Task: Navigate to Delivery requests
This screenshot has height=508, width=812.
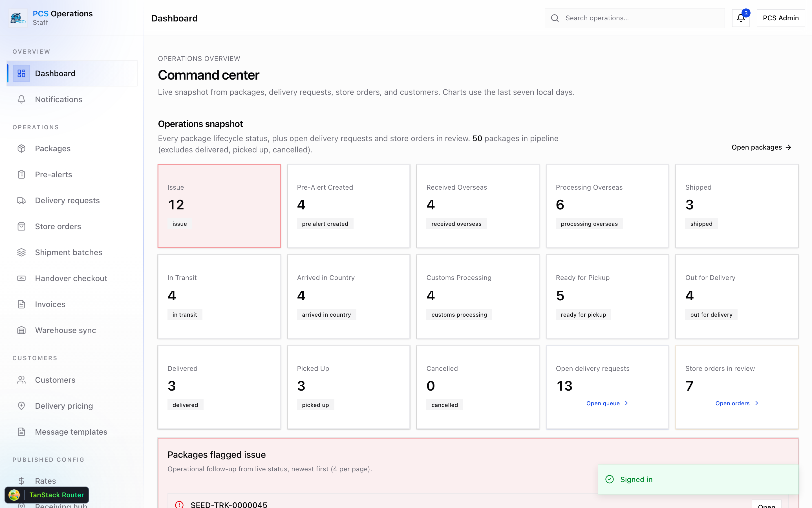Action: click(x=72, y=200)
